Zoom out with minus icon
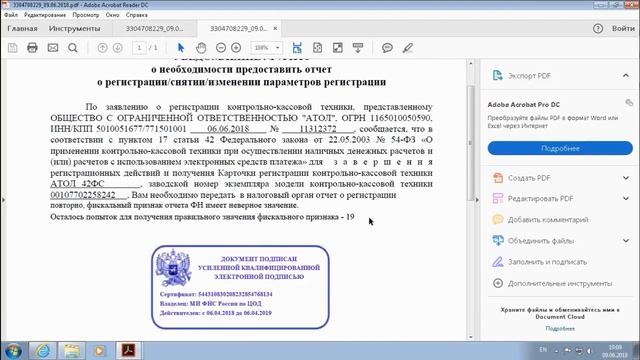Viewport: 640px width, 360px height. coord(221,48)
